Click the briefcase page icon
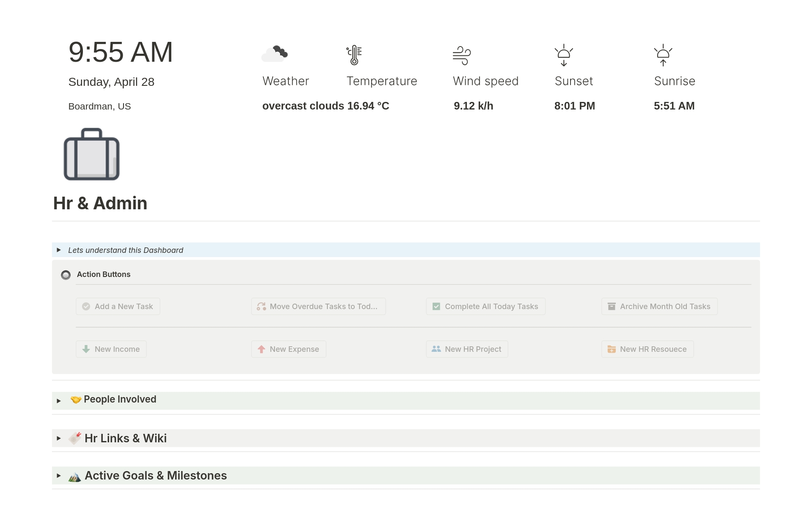812x507 pixels. pos(91,154)
